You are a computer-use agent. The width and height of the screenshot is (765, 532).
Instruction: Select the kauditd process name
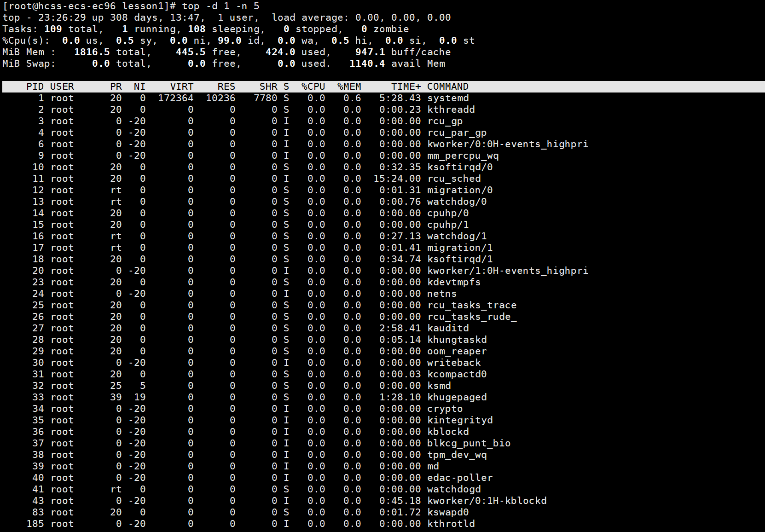448,328
